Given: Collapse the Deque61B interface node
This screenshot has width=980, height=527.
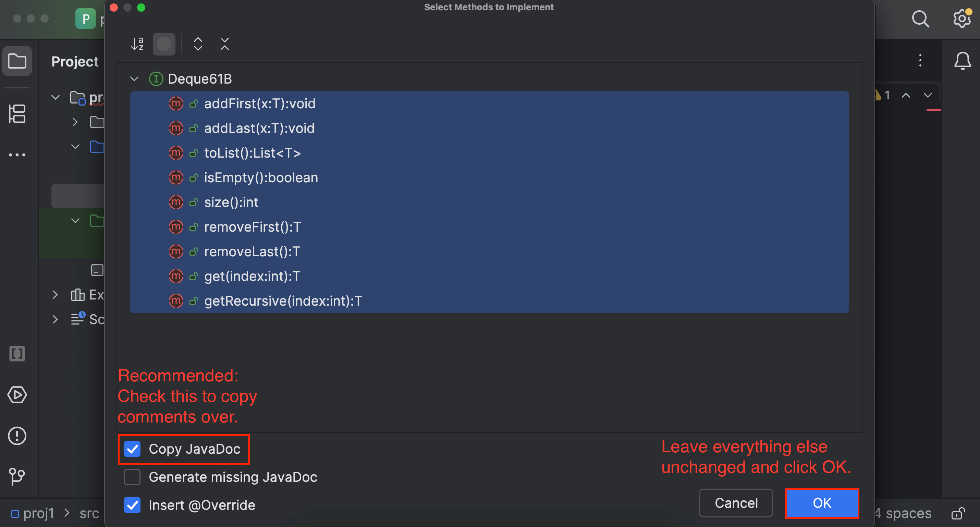Looking at the screenshot, I should point(134,79).
